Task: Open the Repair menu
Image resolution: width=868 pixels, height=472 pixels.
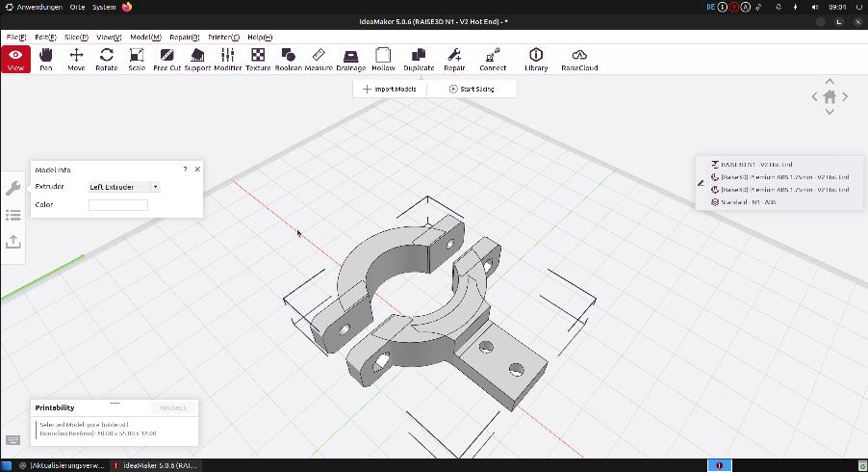Action: coord(185,38)
